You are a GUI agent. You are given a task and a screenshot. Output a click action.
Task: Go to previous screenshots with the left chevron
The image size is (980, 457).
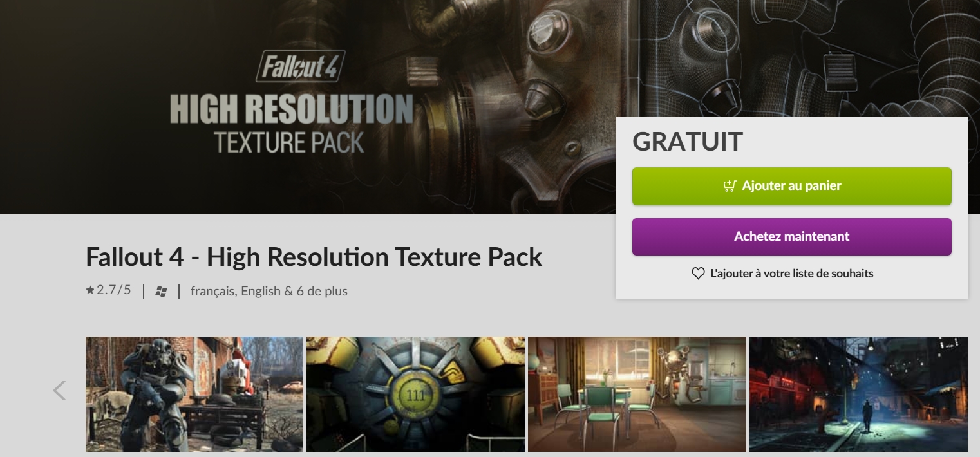[59, 391]
